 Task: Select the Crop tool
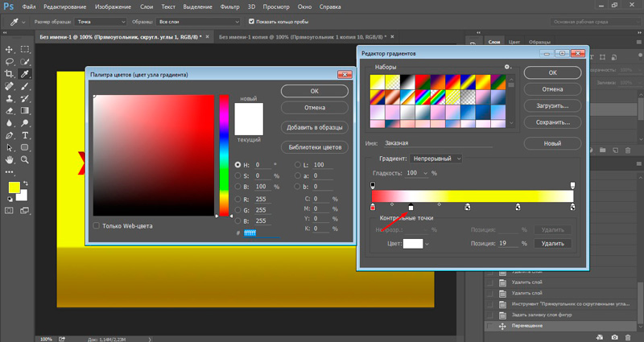(9, 73)
